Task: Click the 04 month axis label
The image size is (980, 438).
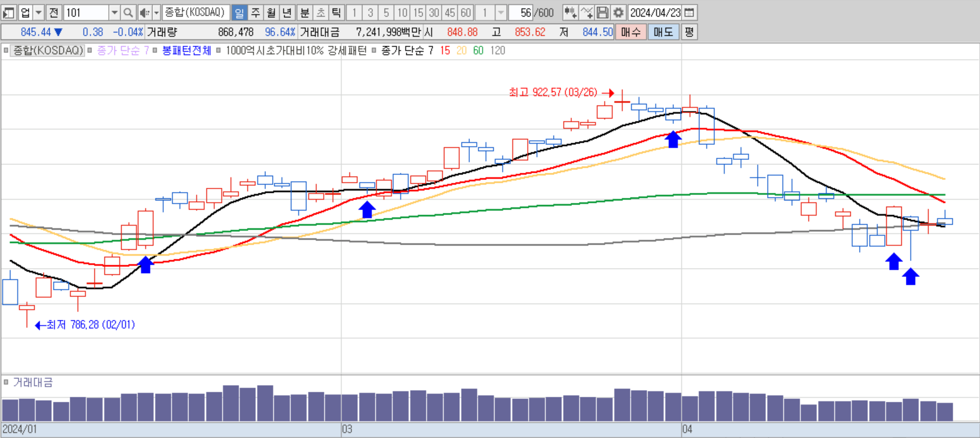Action: (x=687, y=430)
